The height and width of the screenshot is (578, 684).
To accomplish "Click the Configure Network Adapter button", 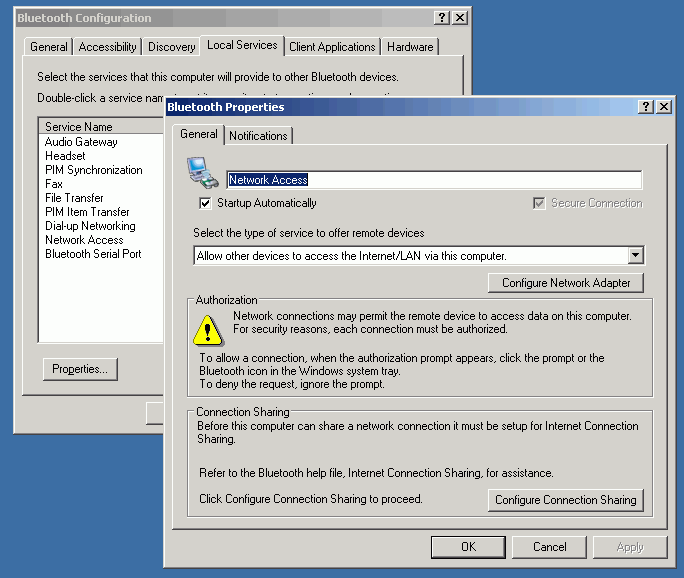I will click(566, 283).
